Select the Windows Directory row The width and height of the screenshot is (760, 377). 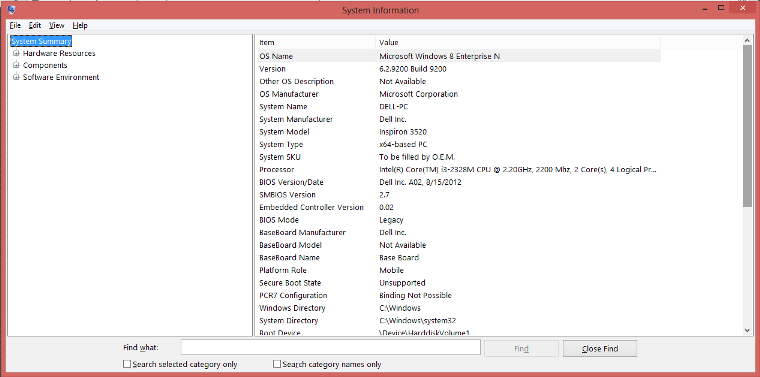[458, 308]
